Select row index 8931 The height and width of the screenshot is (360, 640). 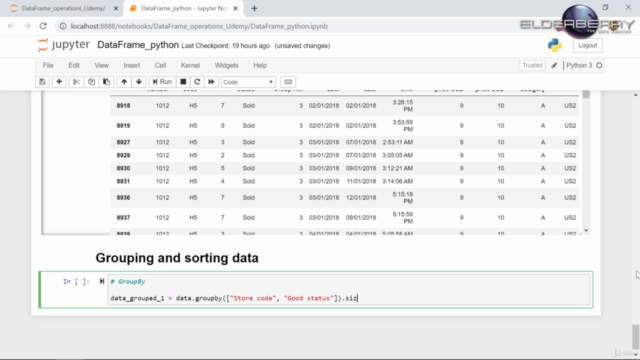tap(123, 181)
